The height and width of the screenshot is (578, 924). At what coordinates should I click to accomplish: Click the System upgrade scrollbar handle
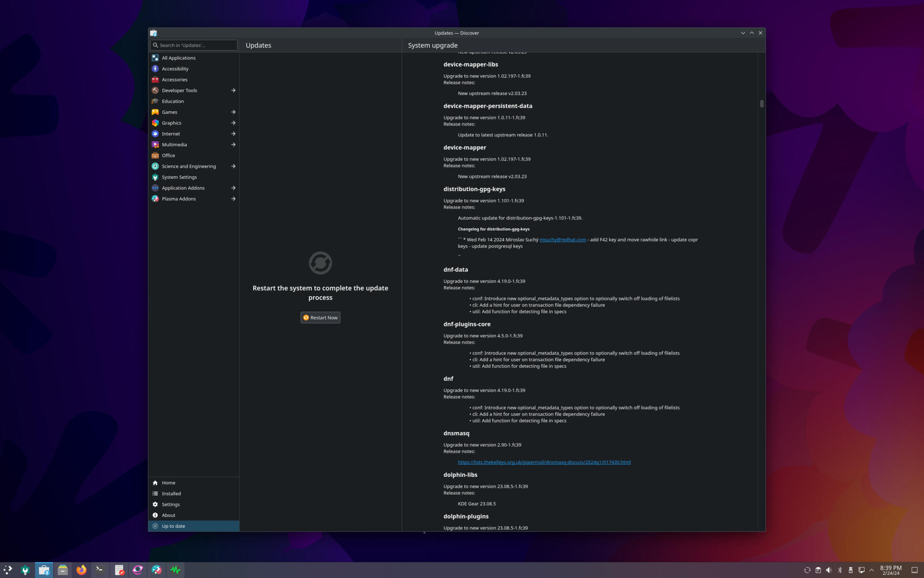[762, 104]
